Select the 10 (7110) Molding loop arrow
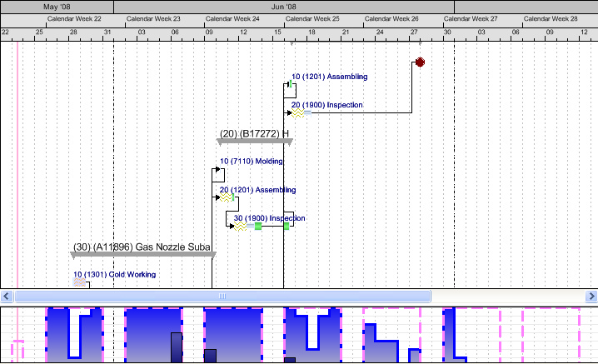The image size is (598, 364). coord(219,172)
